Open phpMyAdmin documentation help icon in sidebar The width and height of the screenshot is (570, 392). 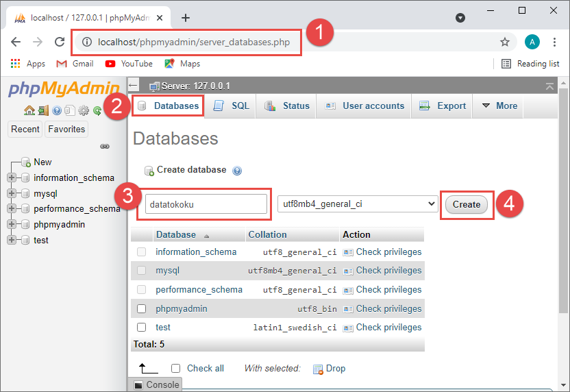57,110
